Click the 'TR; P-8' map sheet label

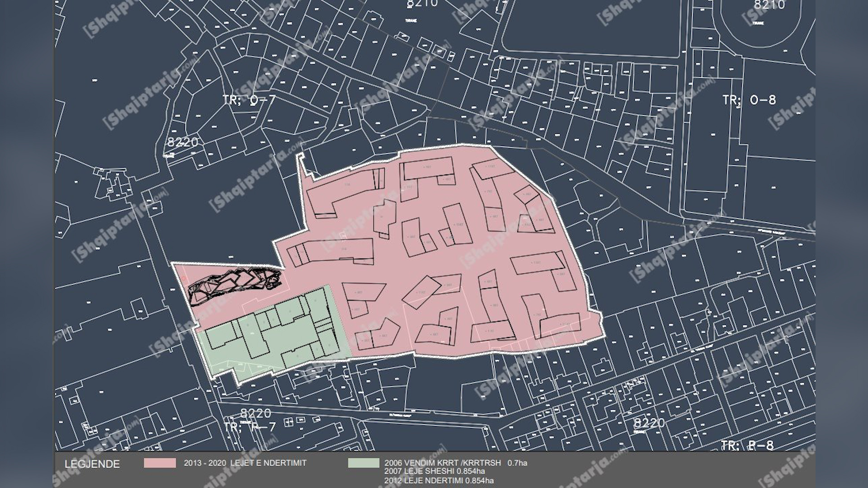(x=747, y=446)
